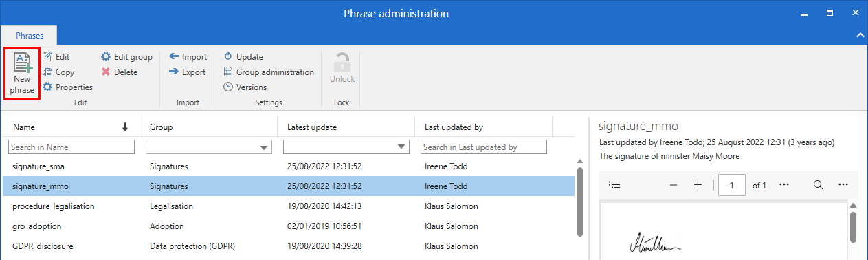Click the Edit phrase button

point(56,57)
